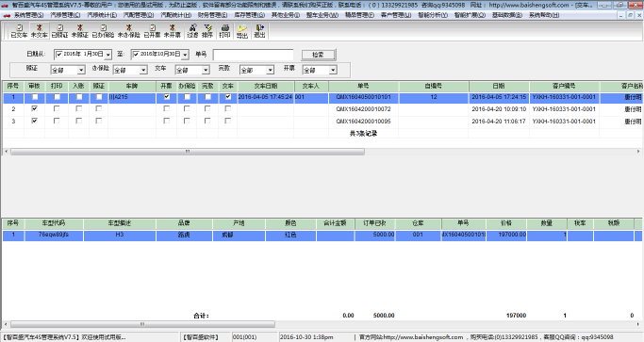Click the 退出 exit icon
Image resolution: width=644 pixels, height=342 pixels.
tap(259, 31)
